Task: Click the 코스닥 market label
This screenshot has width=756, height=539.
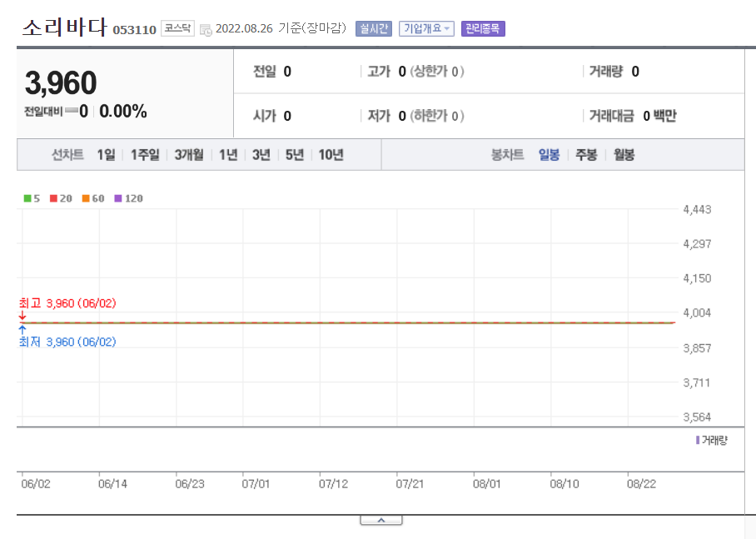Action: (177, 28)
